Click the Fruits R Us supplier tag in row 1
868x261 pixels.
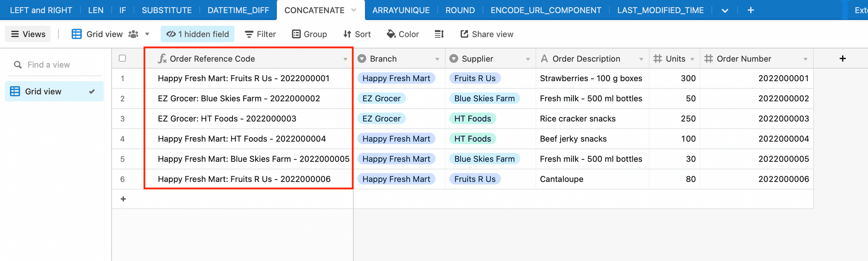[x=475, y=78]
